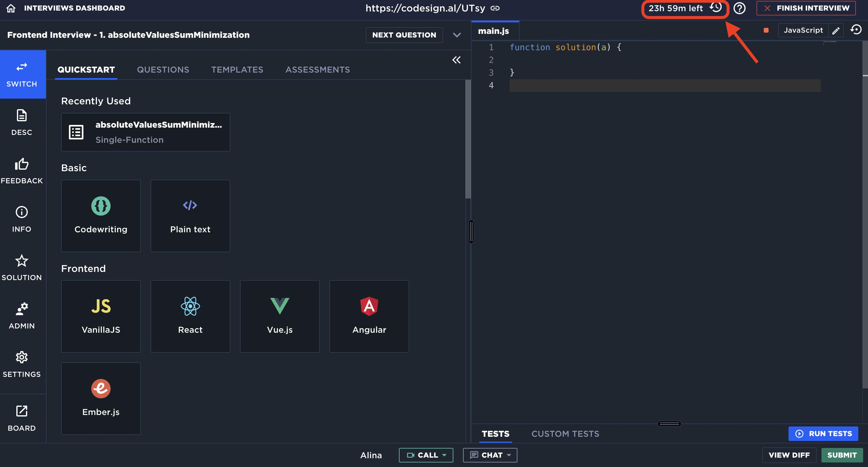Switch to the Questions tab
The image size is (868, 467).
(x=163, y=70)
